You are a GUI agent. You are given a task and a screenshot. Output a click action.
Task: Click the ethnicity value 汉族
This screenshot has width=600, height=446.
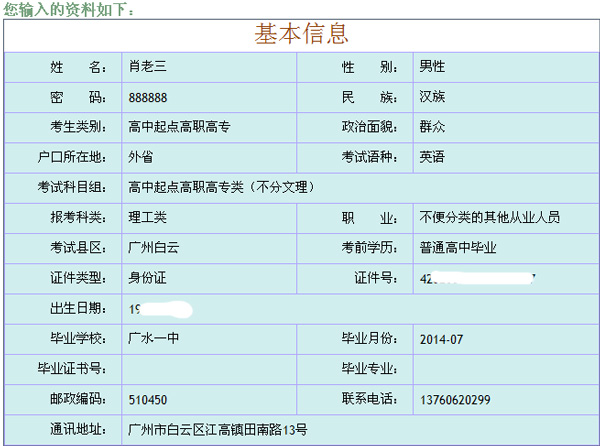pyautogui.click(x=432, y=97)
